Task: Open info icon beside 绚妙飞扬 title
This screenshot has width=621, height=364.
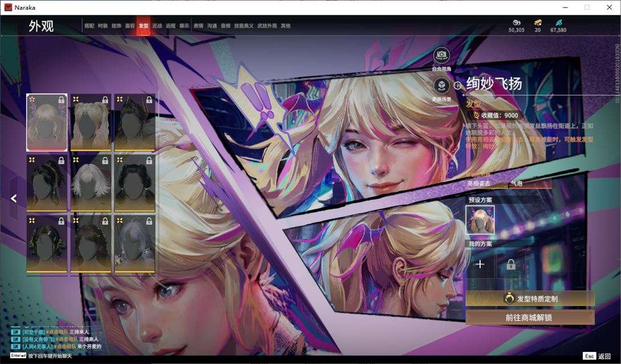Action: tap(457, 85)
